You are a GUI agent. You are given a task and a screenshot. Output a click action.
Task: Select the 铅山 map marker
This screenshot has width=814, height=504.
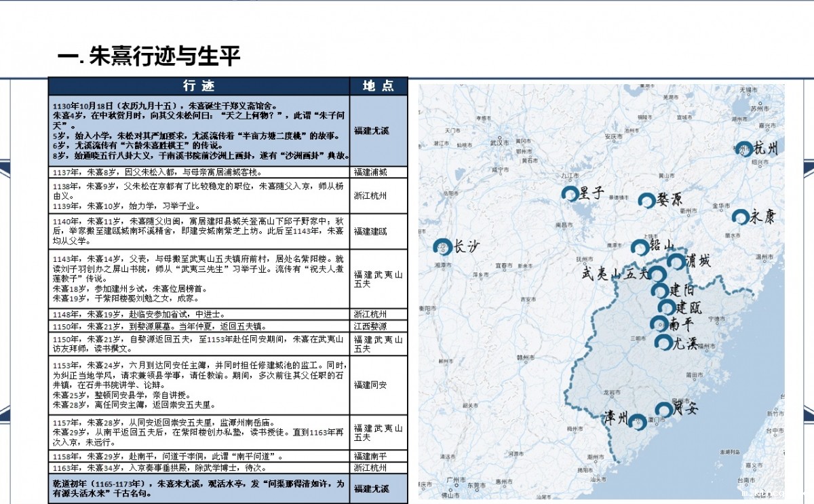pos(639,248)
